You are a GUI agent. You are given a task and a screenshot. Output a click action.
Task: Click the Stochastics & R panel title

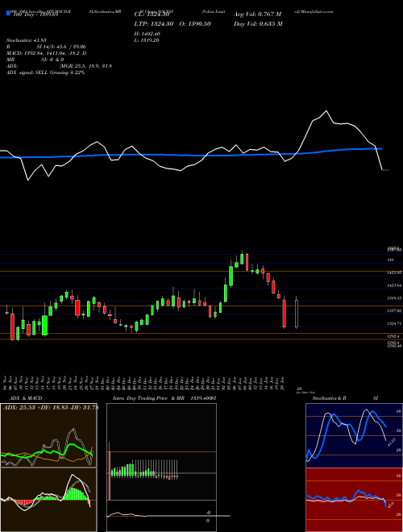tap(329, 398)
